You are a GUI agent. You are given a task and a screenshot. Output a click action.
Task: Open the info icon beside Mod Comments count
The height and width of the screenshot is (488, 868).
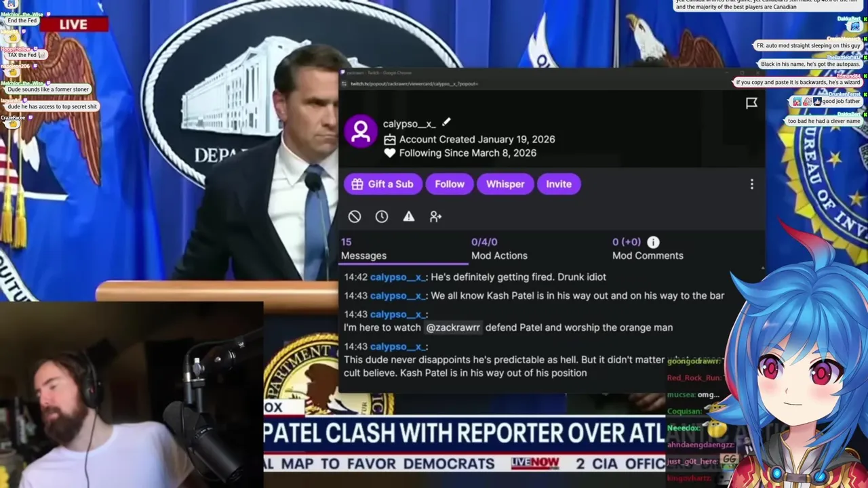(653, 242)
